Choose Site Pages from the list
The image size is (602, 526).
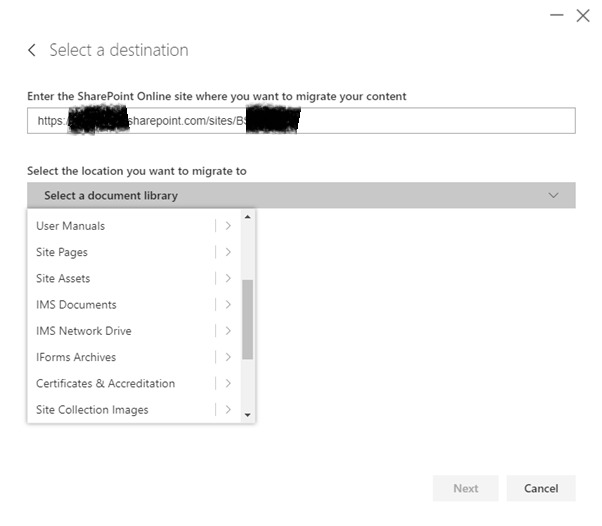[62, 252]
